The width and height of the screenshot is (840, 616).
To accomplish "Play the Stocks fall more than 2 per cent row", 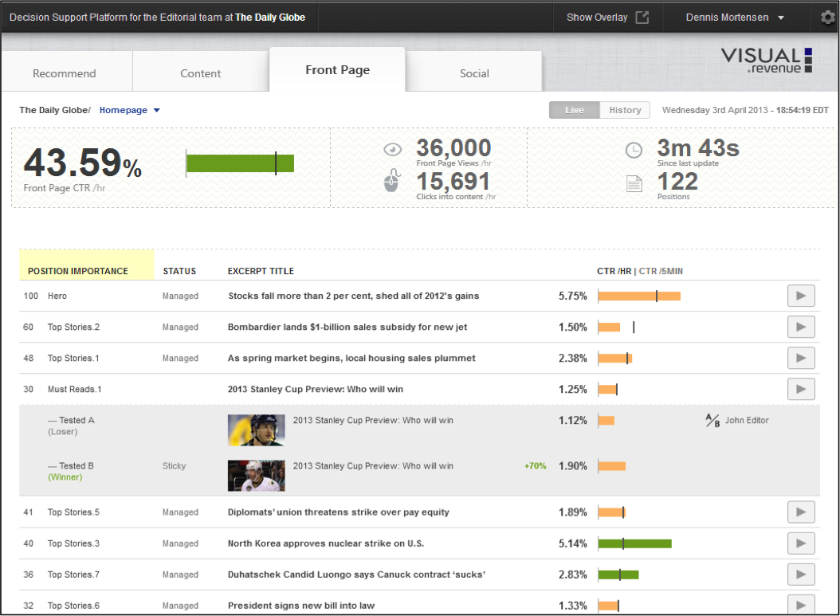I will click(801, 296).
